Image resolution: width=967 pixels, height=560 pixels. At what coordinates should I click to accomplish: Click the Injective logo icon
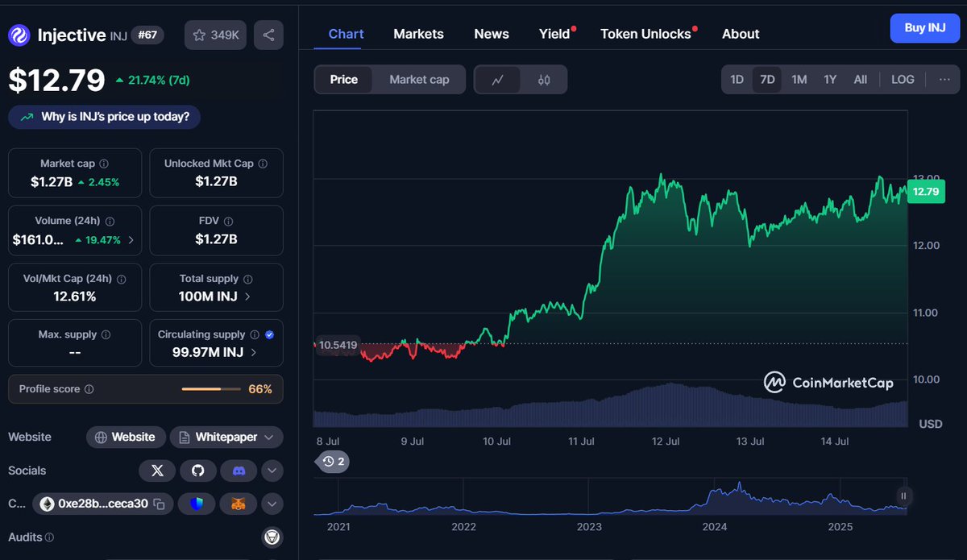click(x=19, y=35)
